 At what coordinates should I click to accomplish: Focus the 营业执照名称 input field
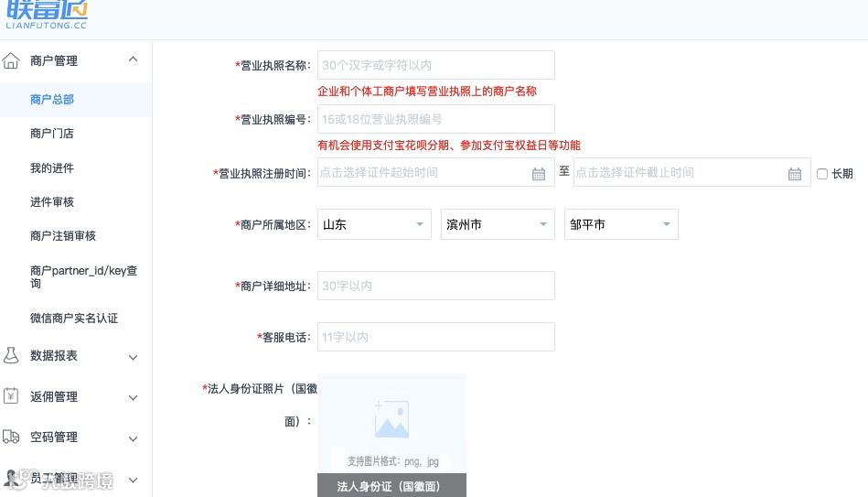click(435, 65)
